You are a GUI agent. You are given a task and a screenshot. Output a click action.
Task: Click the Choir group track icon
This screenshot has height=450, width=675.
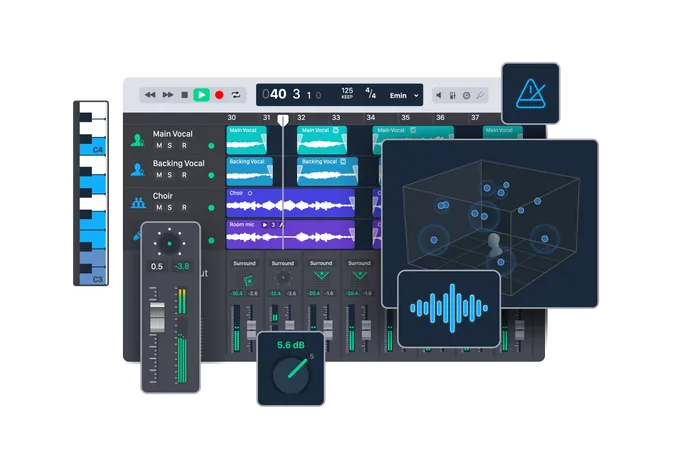coord(138,202)
